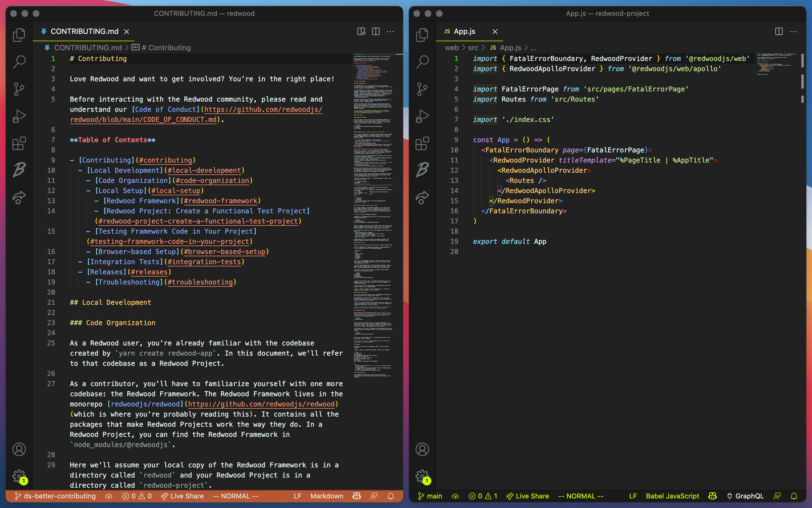Synchronize changes cloud icon in redwood-project status bar
Viewport: 812px width, 508px height.
[x=455, y=496]
